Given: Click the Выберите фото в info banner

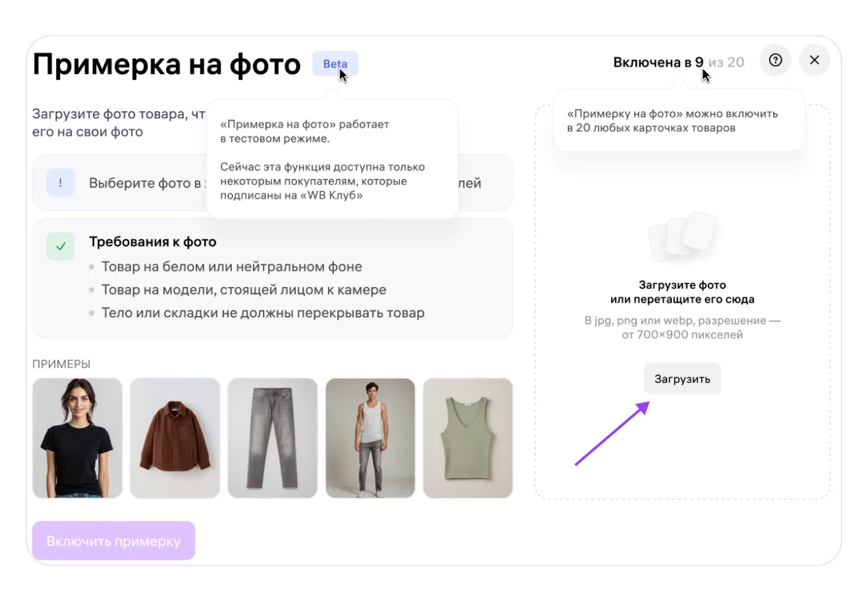Looking at the screenshot, I should (x=273, y=183).
